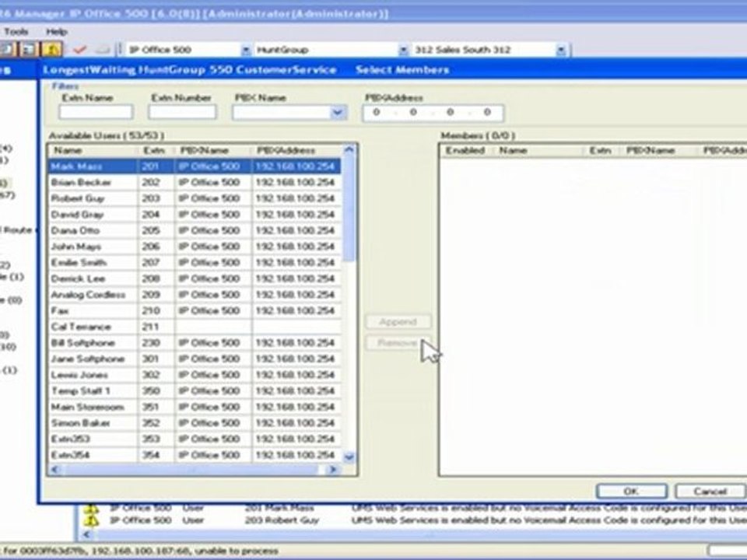Select the Analog Cordless user row
This screenshot has height=560, width=747.
pyautogui.click(x=195, y=295)
